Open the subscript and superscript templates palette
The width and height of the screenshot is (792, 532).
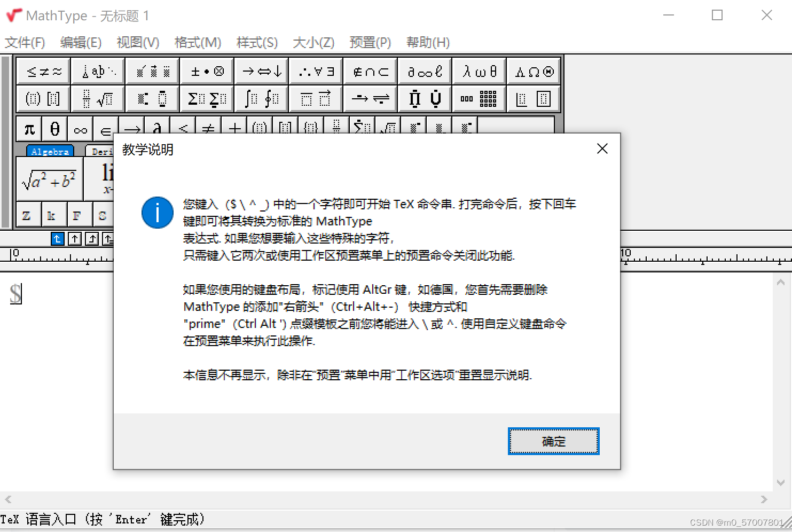[153, 98]
